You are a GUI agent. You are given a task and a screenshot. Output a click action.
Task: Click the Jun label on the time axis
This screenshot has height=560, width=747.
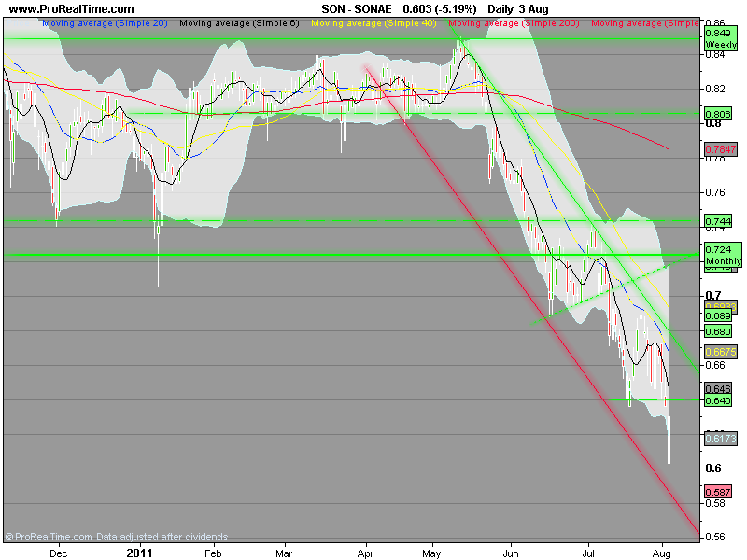pos(511,553)
